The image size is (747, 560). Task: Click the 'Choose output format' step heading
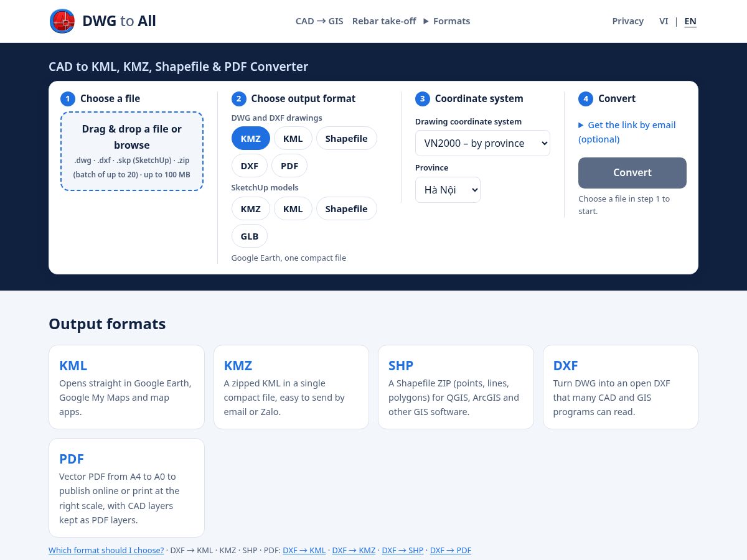click(x=303, y=98)
